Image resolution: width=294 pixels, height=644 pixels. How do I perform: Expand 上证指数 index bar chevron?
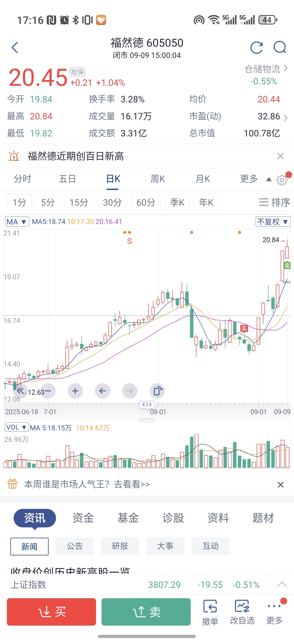(282, 584)
